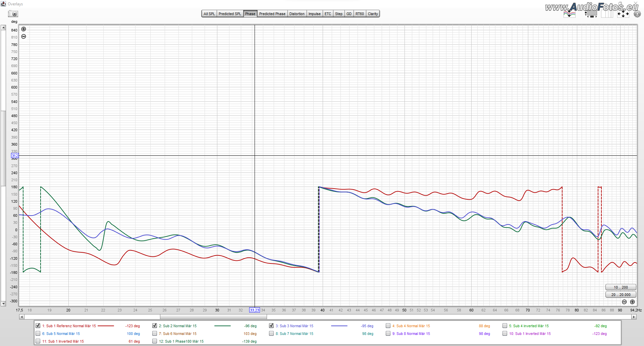Click the -92 deg value for Sub 4 inverted
644x346 pixels.
coord(600,326)
